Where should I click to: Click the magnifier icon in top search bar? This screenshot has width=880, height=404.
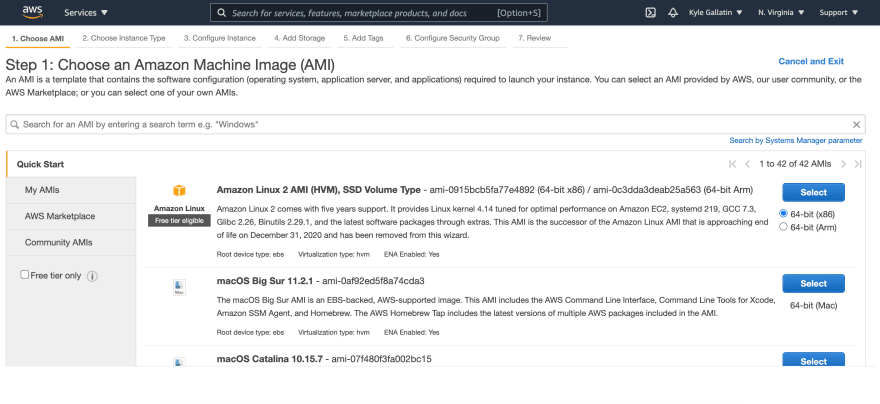coord(222,12)
